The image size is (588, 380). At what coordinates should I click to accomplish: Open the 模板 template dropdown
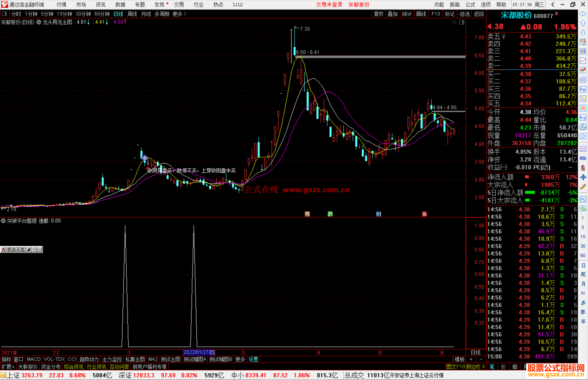pos(460,359)
